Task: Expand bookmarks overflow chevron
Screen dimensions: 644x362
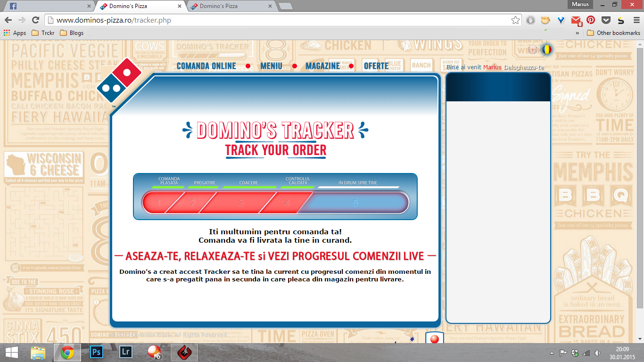Action: tap(578, 33)
